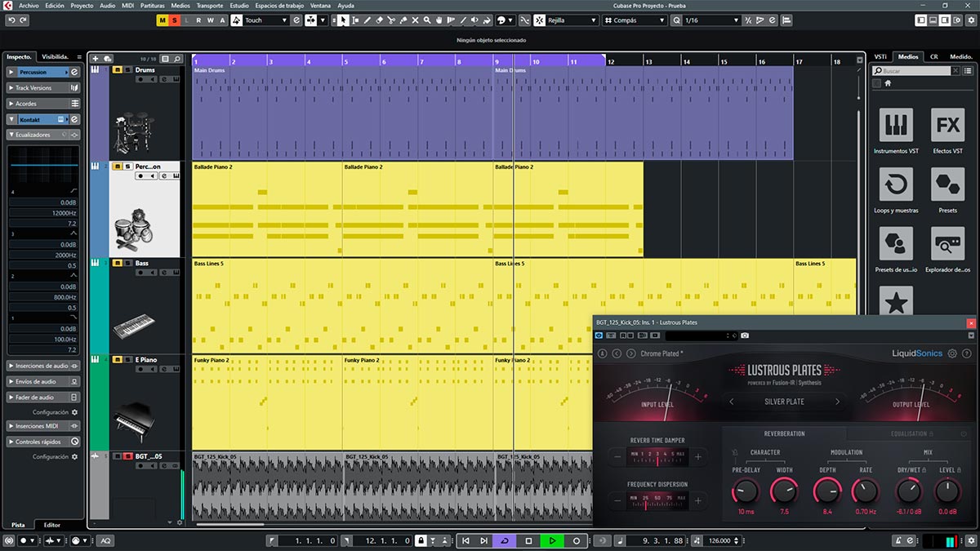Select the Object Selection arrow tool
Viewport: 980px width, 551px height.
(343, 20)
